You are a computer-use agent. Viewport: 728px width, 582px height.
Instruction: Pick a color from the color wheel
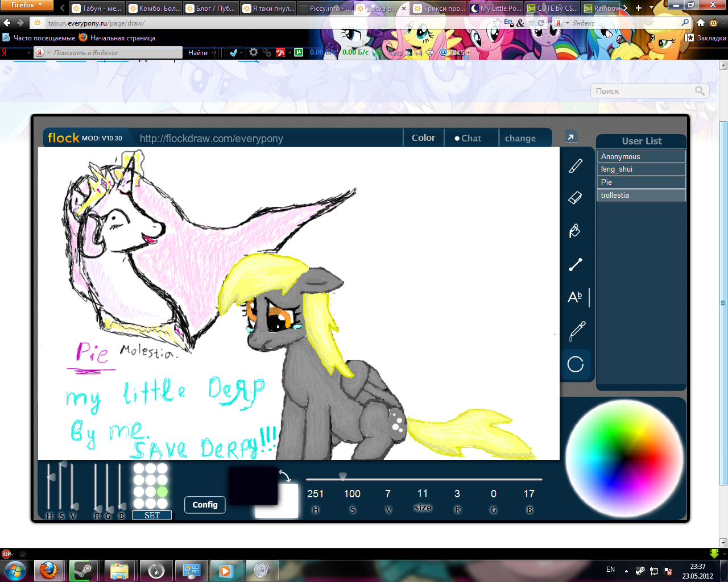click(624, 458)
